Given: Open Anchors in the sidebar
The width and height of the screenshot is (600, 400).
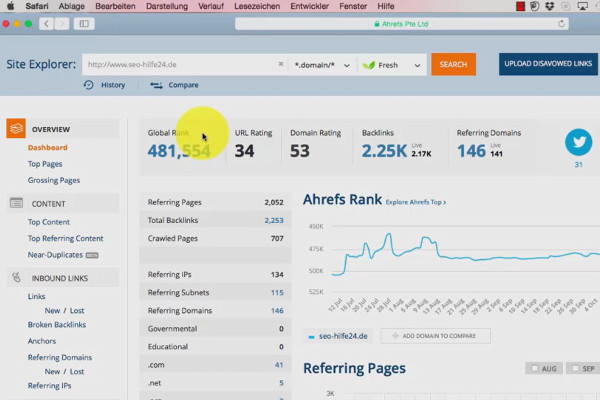Looking at the screenshot, I should pyautogui.click(x=42, y=341).
